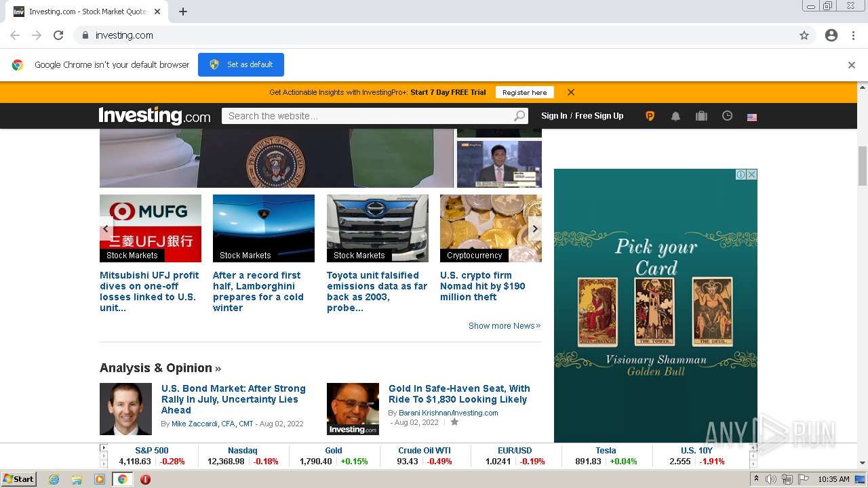Screen dimensions: 868x488
Task: Open a new browser tab
Action: tap(183, 12)
